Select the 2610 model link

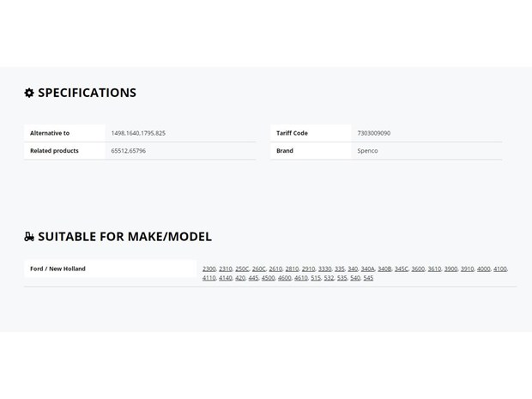(275, 269)
